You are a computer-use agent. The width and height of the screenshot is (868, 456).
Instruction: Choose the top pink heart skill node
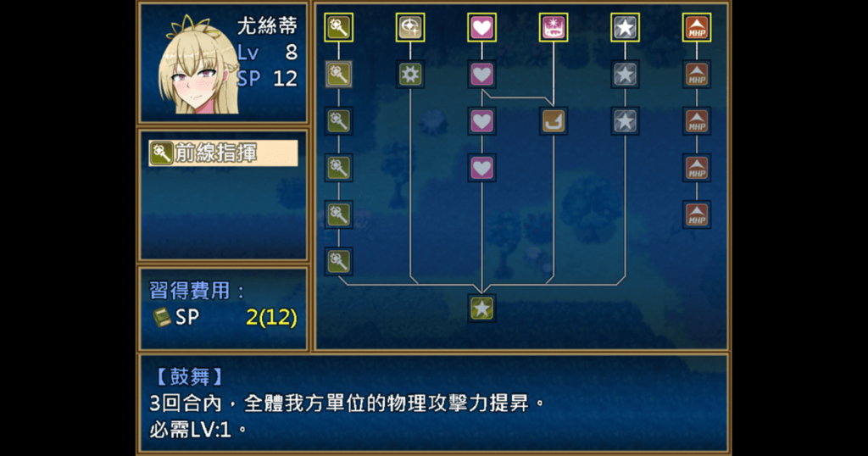pos(481,27)
